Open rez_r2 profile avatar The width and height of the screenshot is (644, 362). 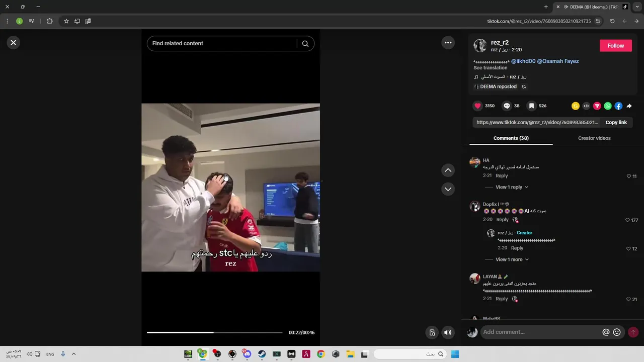480,46
